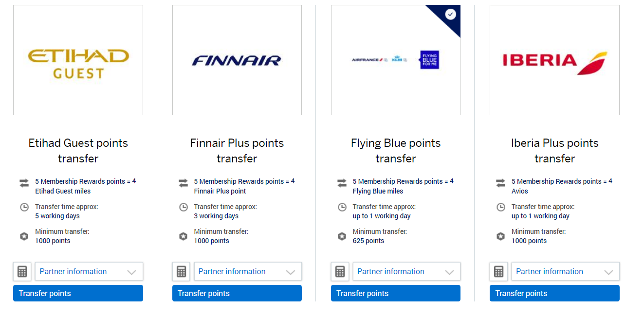Open the Iberia Plus points calculator icon
This screenshot has height=317, width=644.
[498, 271]
